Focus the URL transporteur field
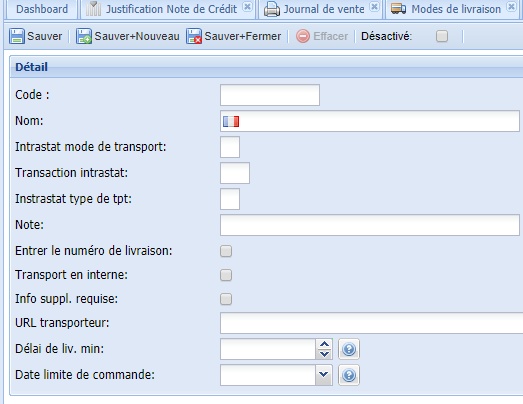Viewport: 523px width, 404px height. [x=371, y=323]
